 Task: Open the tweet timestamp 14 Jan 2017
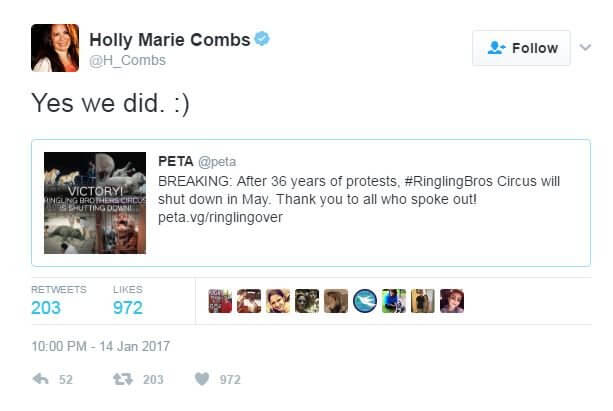point(100,346)
